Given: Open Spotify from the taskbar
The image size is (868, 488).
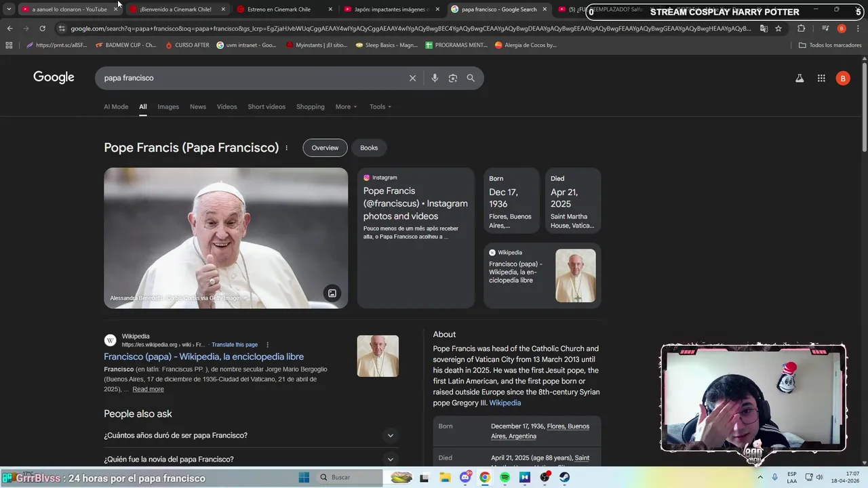Looking at the screenshot, I should click(x=505, y=477).
